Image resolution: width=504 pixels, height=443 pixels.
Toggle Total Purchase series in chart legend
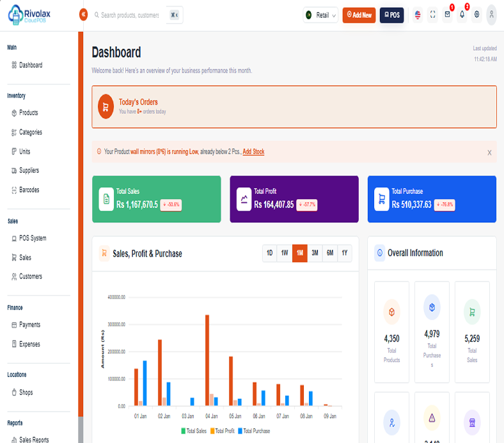pos(253,431)
